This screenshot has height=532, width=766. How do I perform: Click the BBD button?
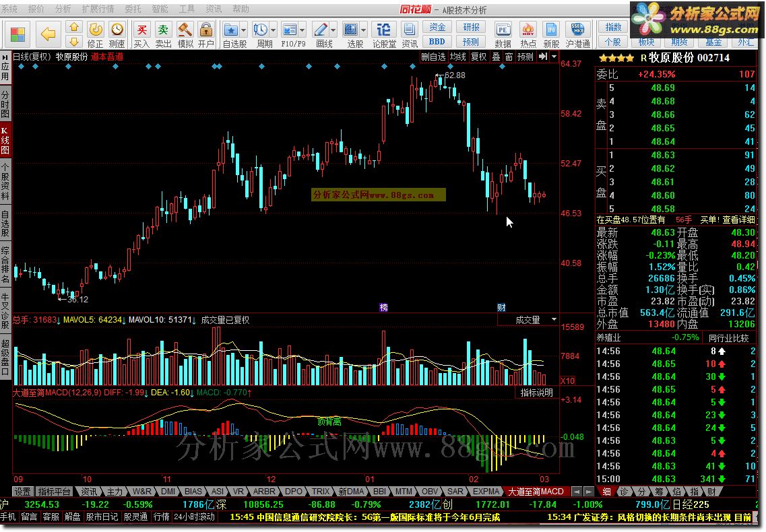tap(437, 42)
